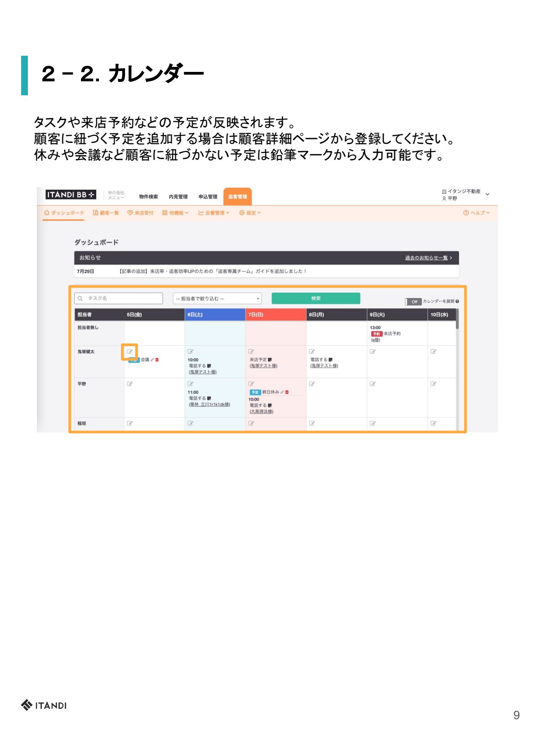Click 担当者無し row label
The width and height of the screenshot is (535, 756).
point(88,328)
